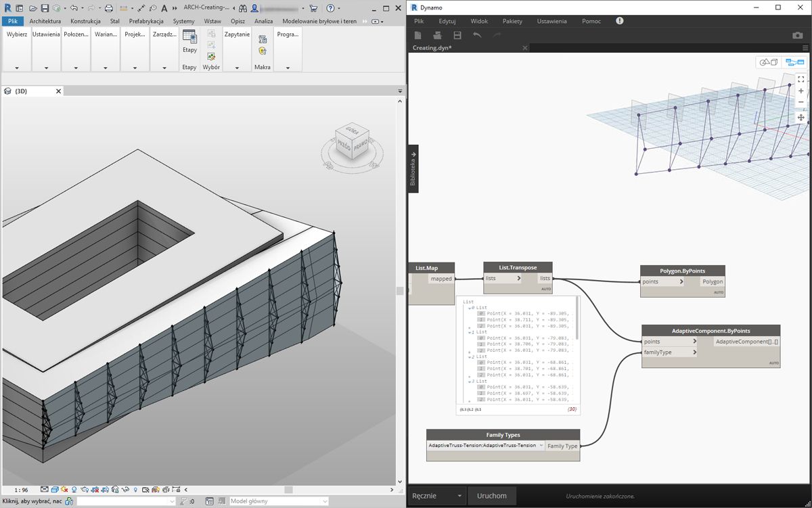The image size is (812, 508).
Task: Click the zoom in plus button in Dynamo
Action: [801, 91]
